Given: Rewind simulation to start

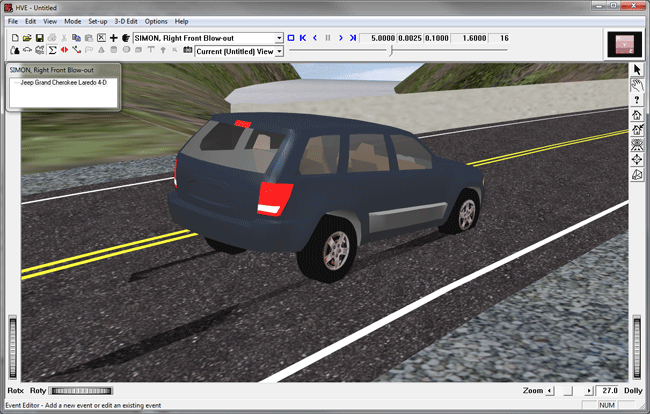Looking at the screenshot, I should tap(302, 38).
